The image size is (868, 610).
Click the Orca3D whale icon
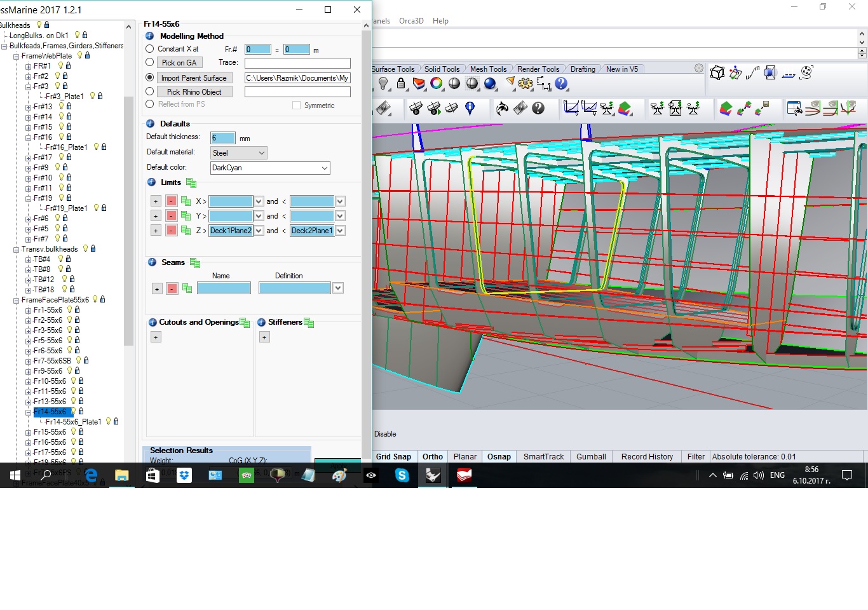[502, 109]
